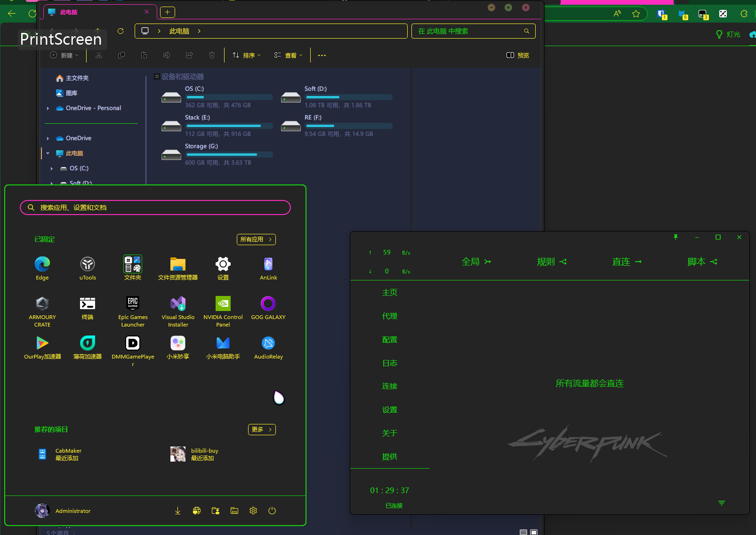Launch 薄荷加速器

pos(88,348)
